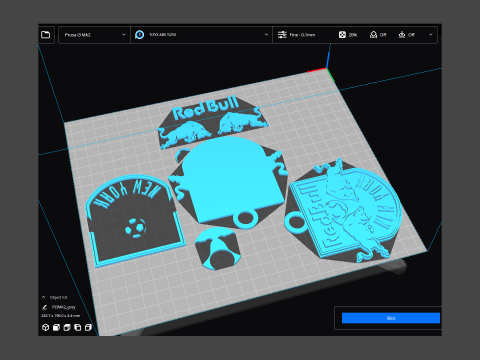The width and height of the screenshot is (480, 360).
Task: Click the Slice button
Action: pos(391,318)
